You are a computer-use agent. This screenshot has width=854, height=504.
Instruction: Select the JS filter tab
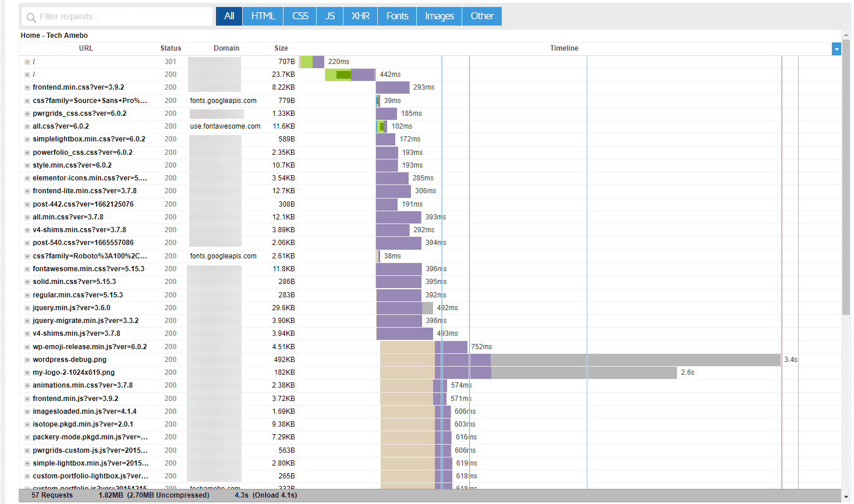click(x=330, y=16)
